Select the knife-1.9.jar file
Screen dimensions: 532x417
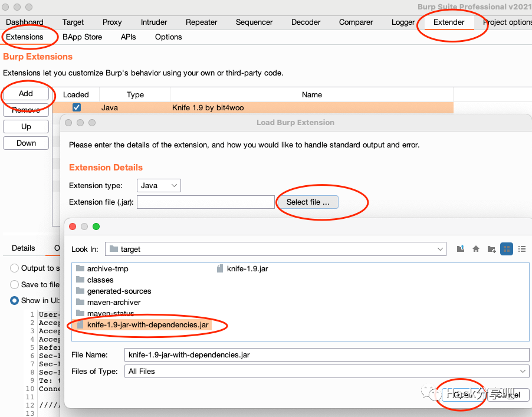[242, 269]
